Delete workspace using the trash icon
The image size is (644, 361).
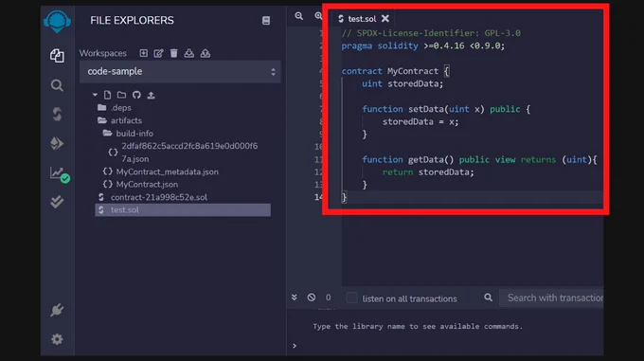click(x=173, y=53)
